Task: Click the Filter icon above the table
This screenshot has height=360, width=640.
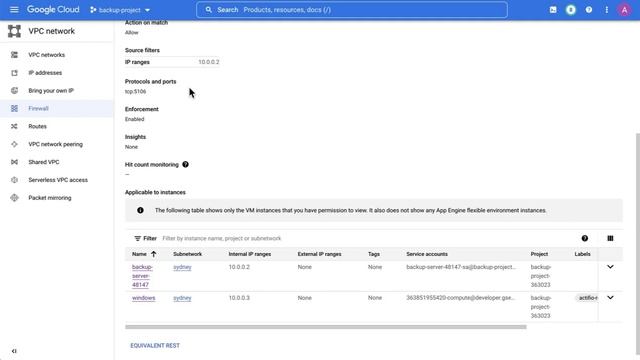Action: pyautogui.click(x=138, y=238)
